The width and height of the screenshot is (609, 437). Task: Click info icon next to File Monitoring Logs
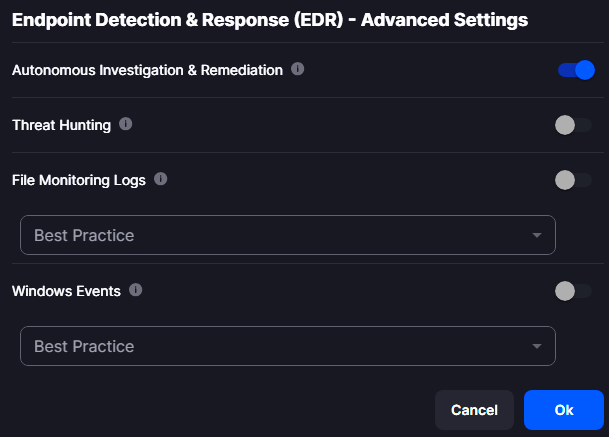pyautogui.click(x=160, y=180)
